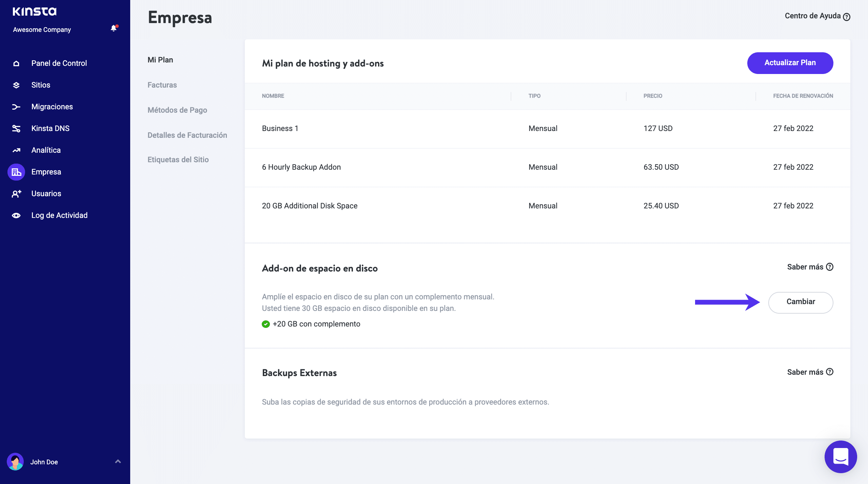Click Cambiar disk space button
This screenshot has height=484, width=868.
click(800, 302)
